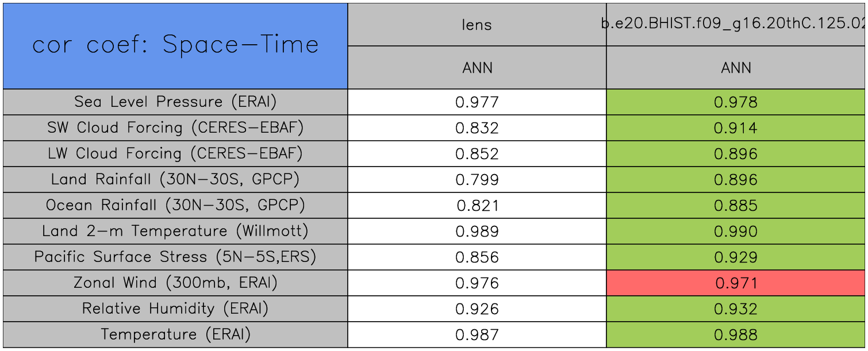
Task: Click the Zonal Wind (300mb, ERAI) label
Action: pos(175,283)
